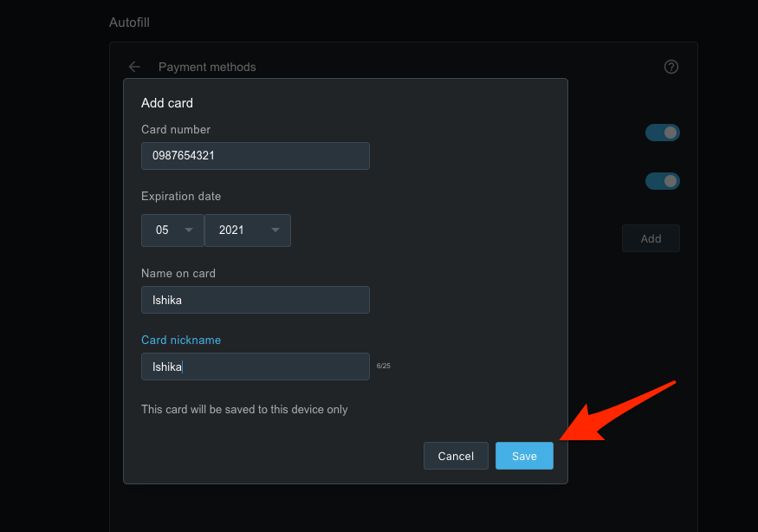Focus the Name on card text field
Viewport: 758px width, 532px height.
tap(256, 300)
